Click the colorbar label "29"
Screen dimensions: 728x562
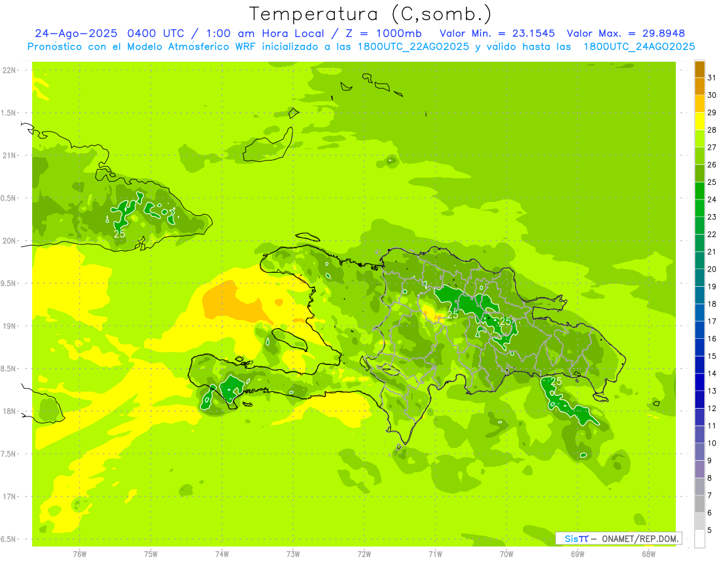click(x=712, y=113)
